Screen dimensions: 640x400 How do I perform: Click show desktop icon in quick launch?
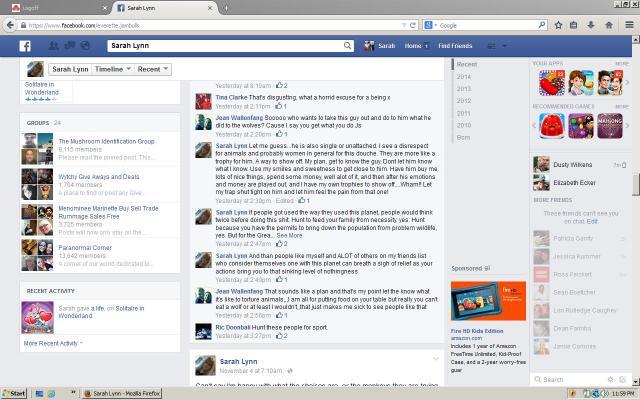pyautogui.click(x=39, y=394)
